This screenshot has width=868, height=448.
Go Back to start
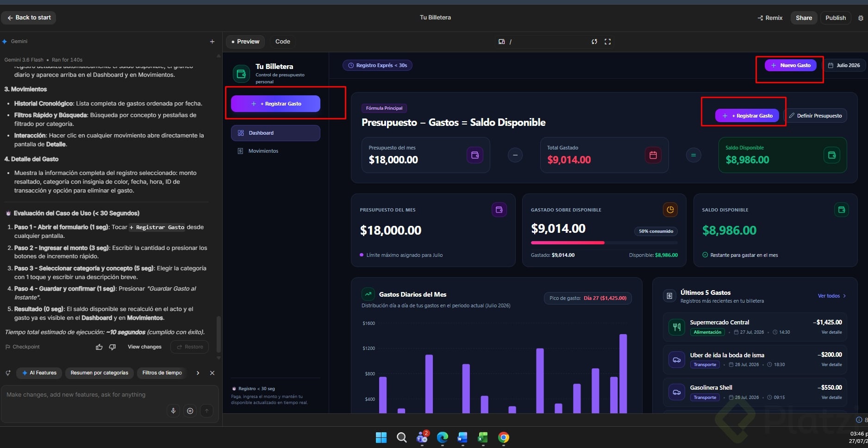point(29,18)
